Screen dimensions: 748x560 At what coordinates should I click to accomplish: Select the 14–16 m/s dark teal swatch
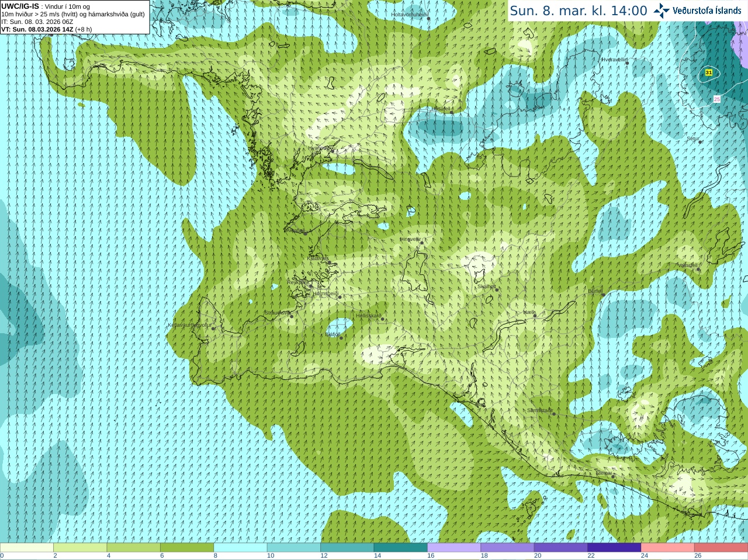400,548
